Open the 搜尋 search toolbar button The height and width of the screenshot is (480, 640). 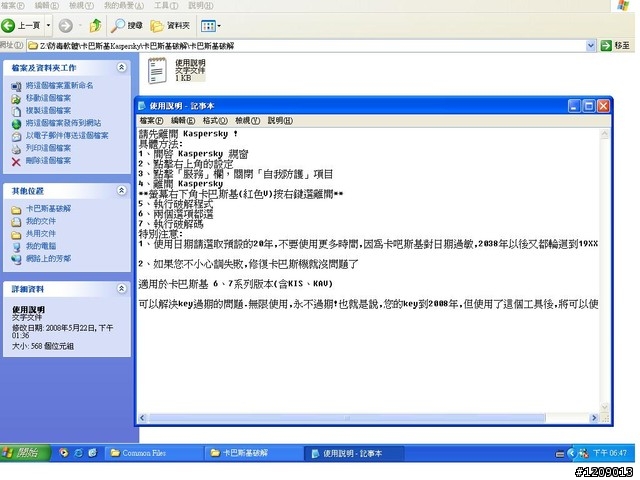127,26
